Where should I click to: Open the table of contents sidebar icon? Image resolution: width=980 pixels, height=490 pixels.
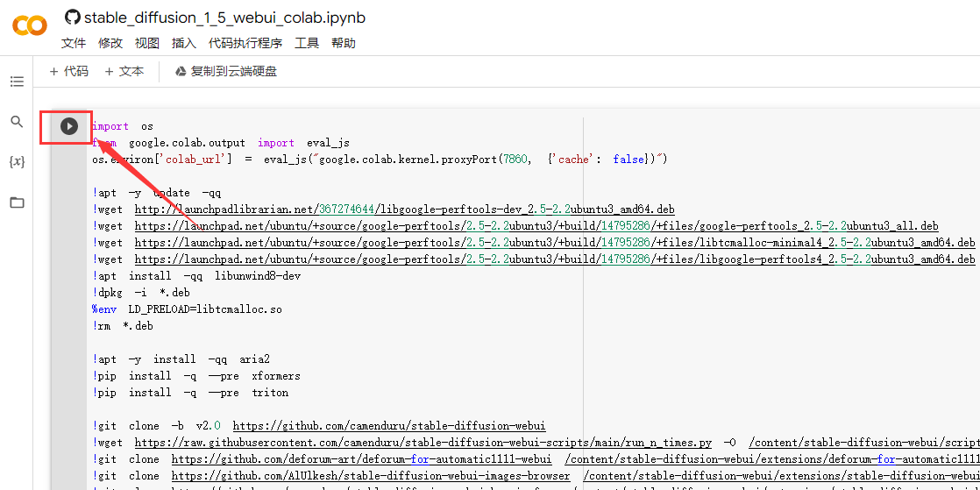click(x=17, y=82)
